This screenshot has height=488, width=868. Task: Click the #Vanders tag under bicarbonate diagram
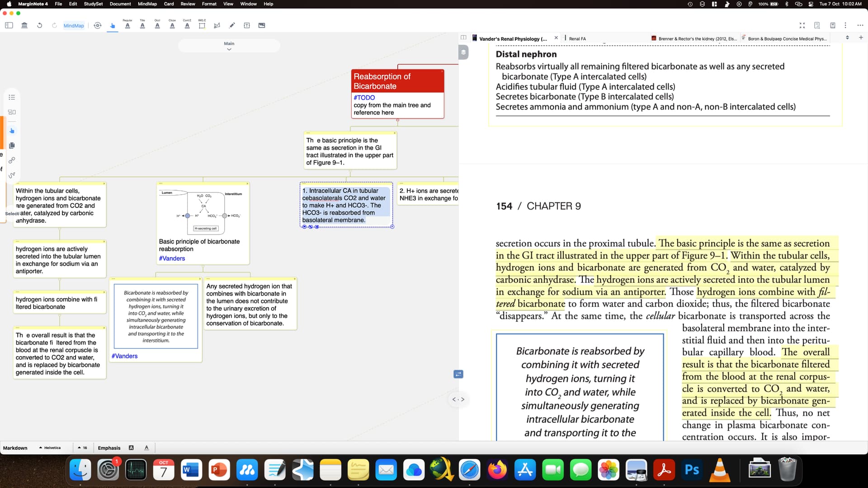point(172,258)
